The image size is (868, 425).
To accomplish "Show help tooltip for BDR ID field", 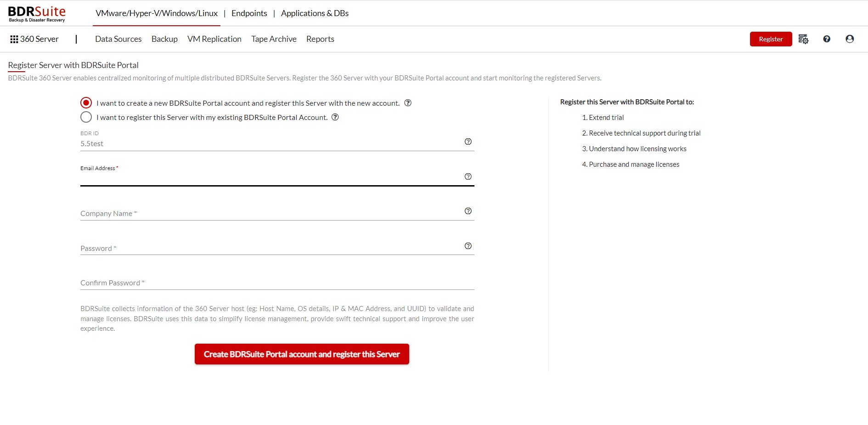I will tap(468, 142).
